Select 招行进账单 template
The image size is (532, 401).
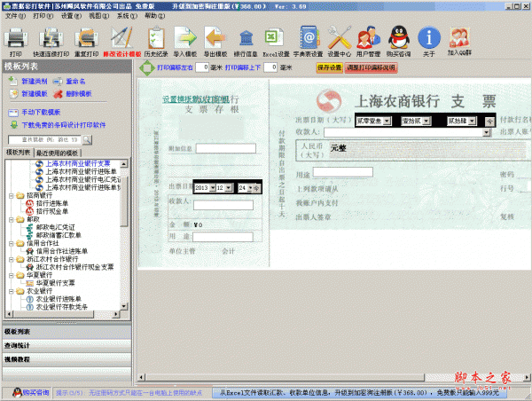(x=52, y=203)
